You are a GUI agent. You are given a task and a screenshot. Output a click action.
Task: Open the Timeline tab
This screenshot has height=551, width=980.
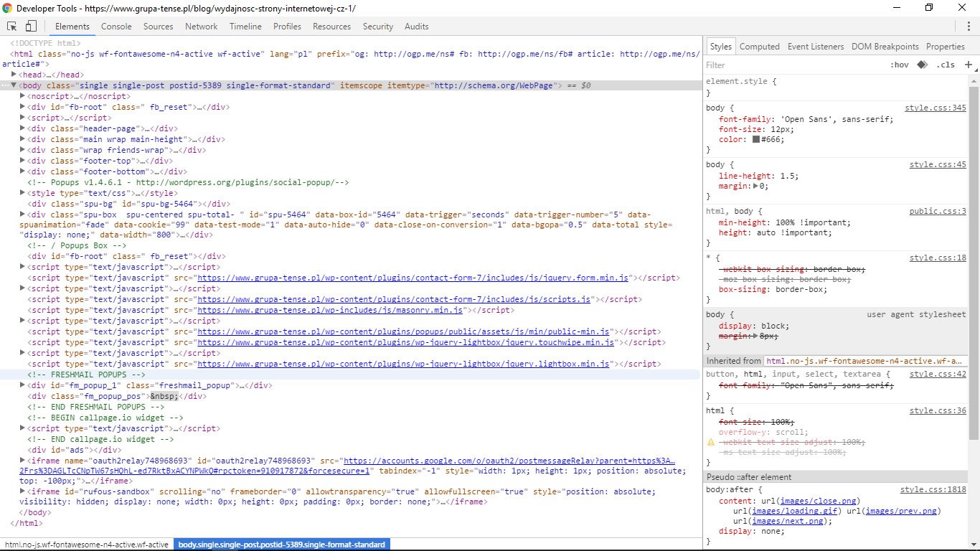(245, 27)
